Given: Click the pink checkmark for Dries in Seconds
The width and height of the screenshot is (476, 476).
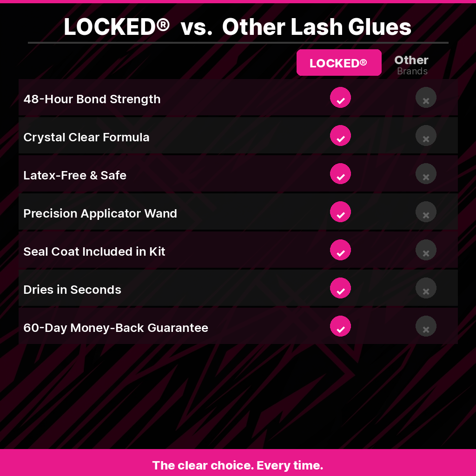Looking at the screenshot, I should (x=340, y=288).
